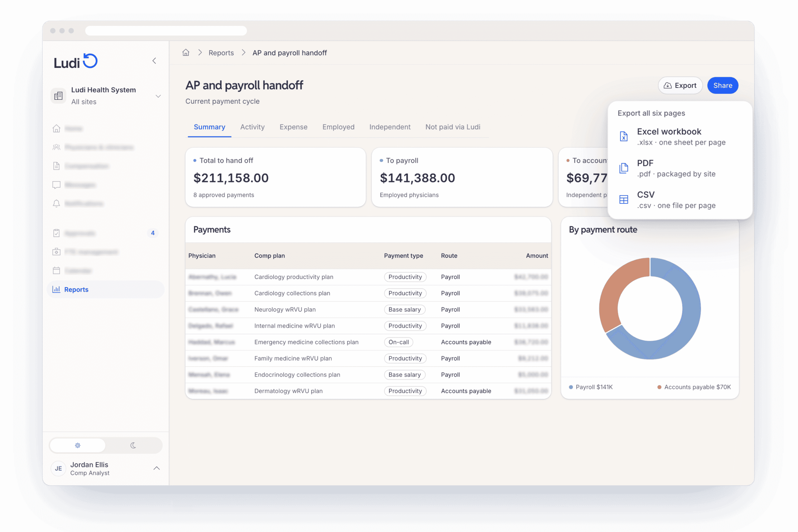Switch to the Expense tab
This screenshot has height=532, width=798.
point(293,127)
